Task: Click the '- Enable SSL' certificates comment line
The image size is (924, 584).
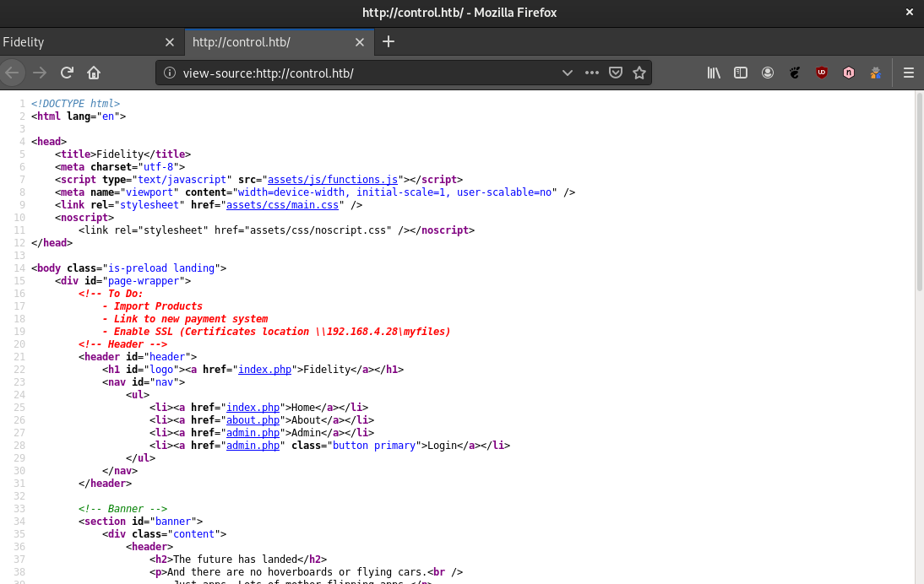Action: pyautogui.click(x=276, y=332)
